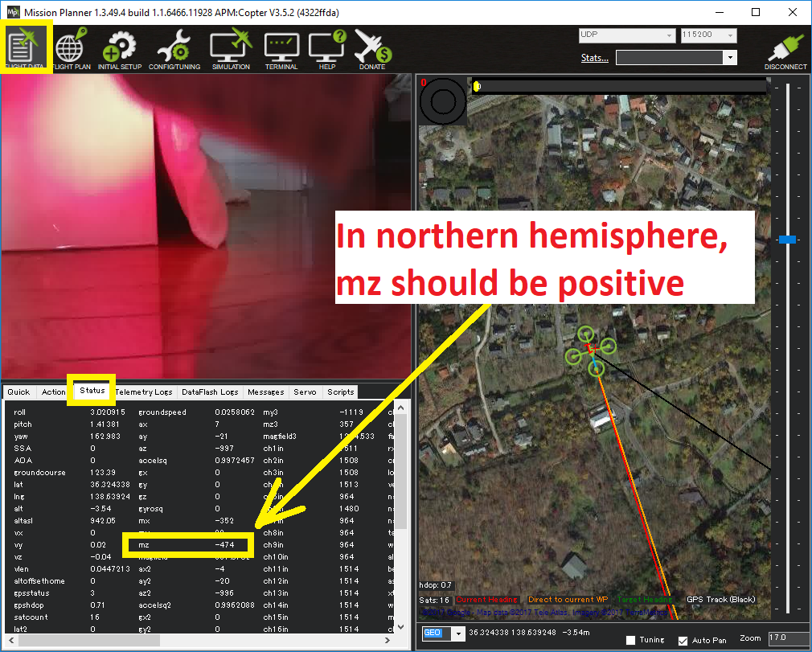Click the blue map zoom slider handle
This screenshot has height=652, width=812.
tap(788, 240)
